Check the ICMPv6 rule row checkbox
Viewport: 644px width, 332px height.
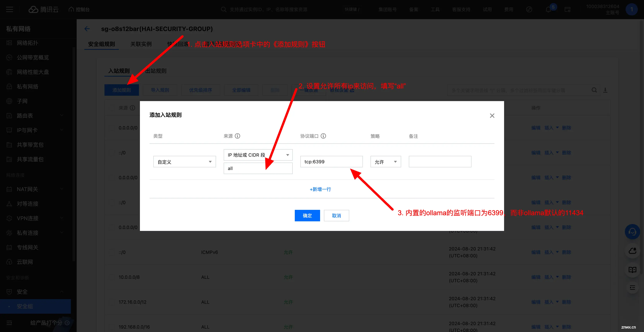pos(112,252)
